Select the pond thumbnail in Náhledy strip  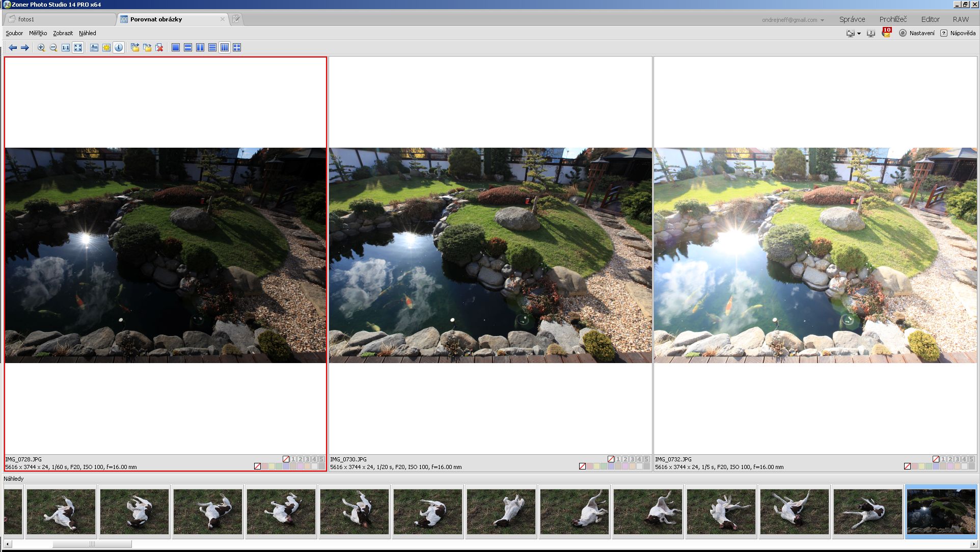click(941, 511)
